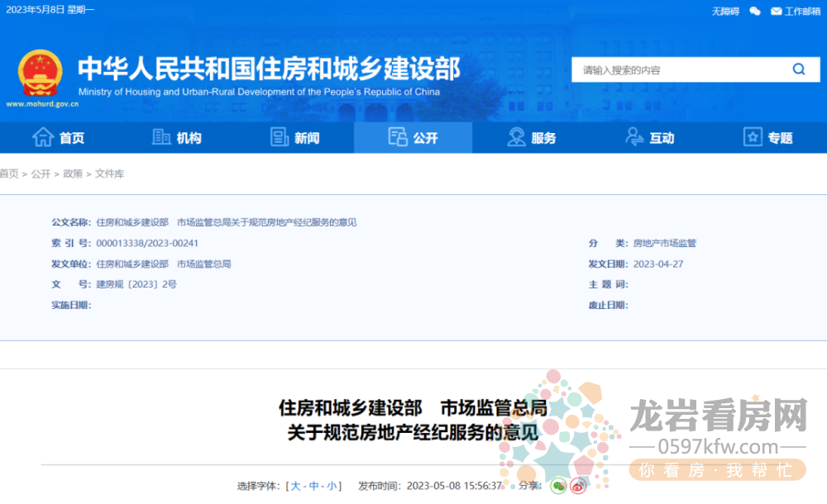Click the 互动 person exchange icon
The image size is (827, 504).
coord(634,137)
